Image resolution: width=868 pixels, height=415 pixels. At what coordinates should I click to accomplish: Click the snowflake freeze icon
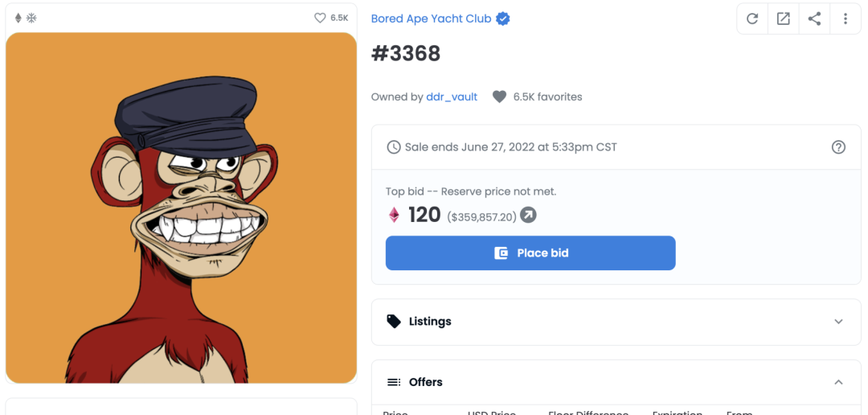31,18
